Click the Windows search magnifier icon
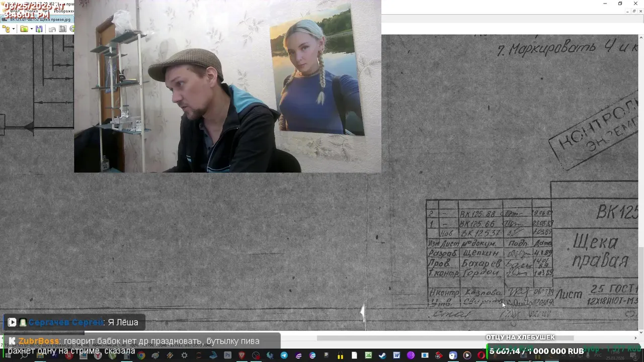 pos(24,355)
